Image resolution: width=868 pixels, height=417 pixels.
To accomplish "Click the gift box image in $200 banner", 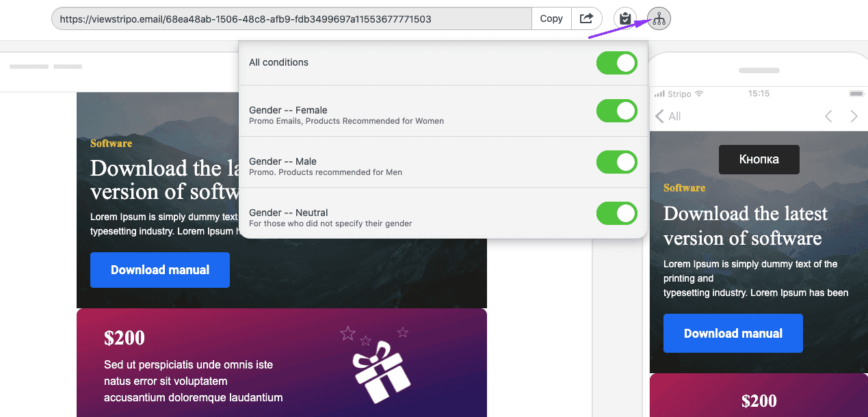I will (x=381, y=372).
